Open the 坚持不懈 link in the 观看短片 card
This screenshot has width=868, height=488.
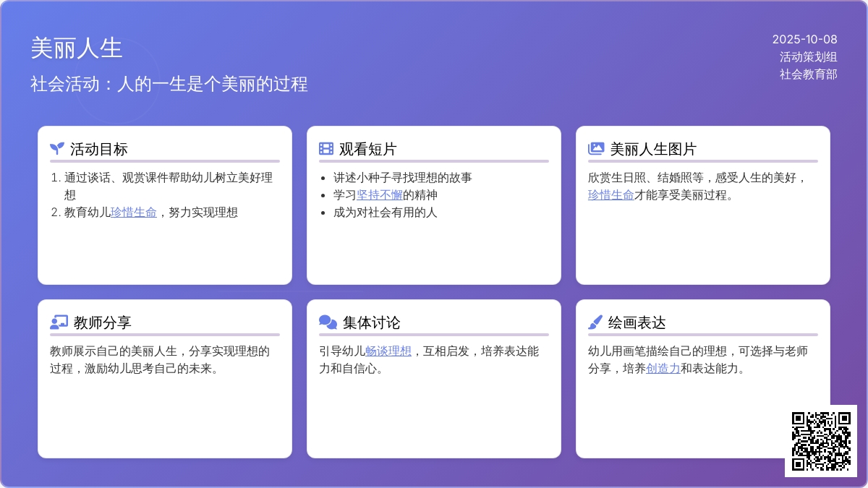[x=380, y=195]
